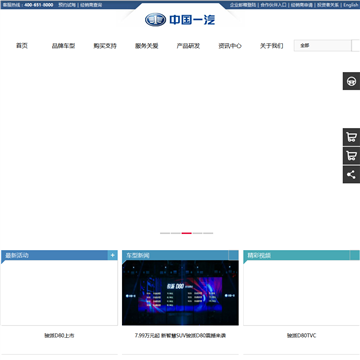This screenshot has height=360, width=360.
Task: Select the first carousel indicator dash
Action: [x=165, y=233]
